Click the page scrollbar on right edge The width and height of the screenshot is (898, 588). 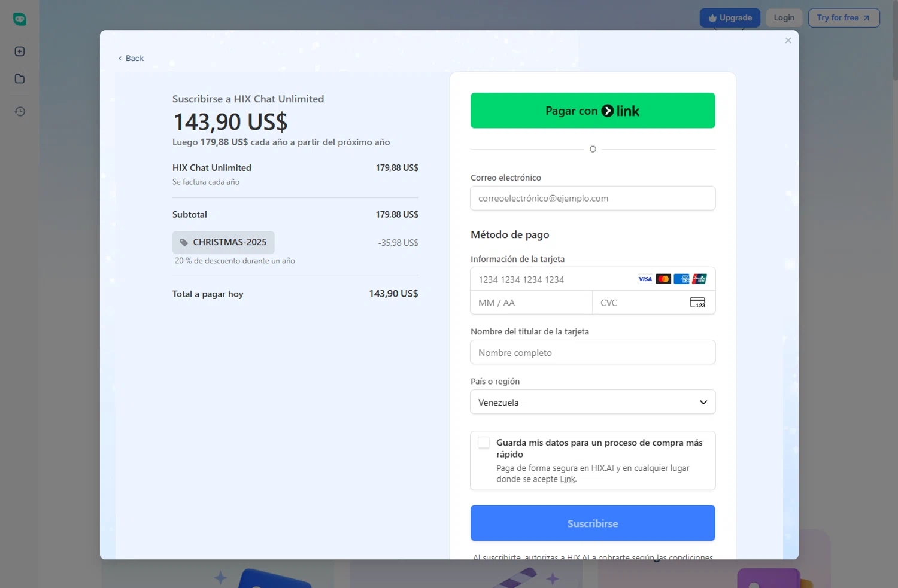click(x=894, y=39)
